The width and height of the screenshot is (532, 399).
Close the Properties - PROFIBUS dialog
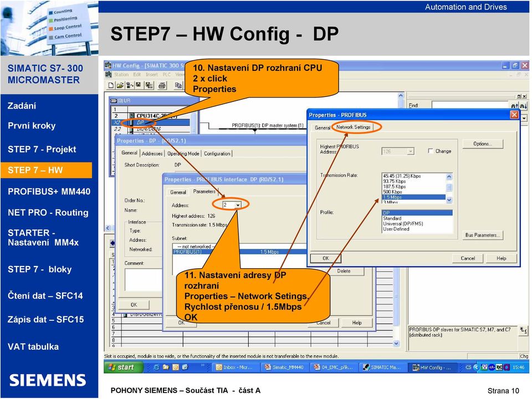click(x=514, y=115)
